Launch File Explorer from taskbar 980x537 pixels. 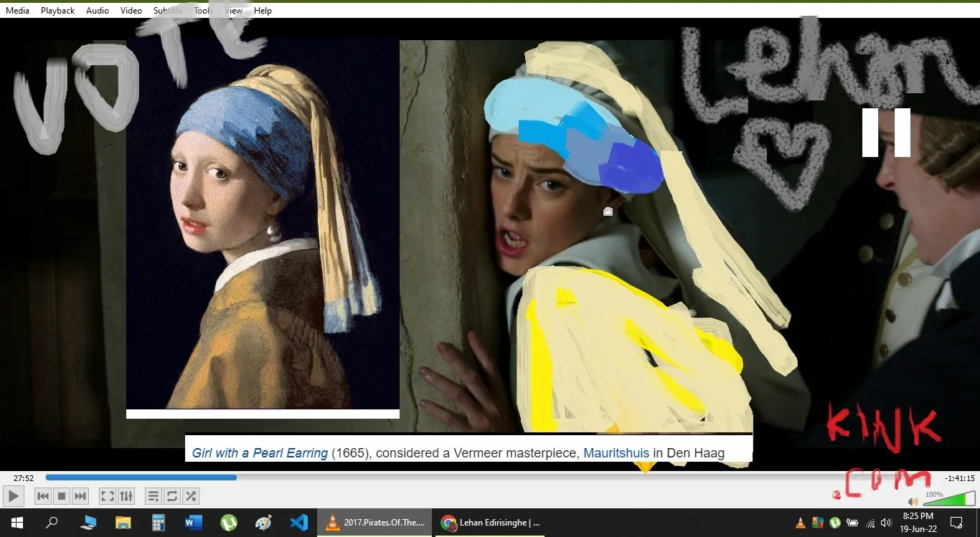(x=123, y=523)
